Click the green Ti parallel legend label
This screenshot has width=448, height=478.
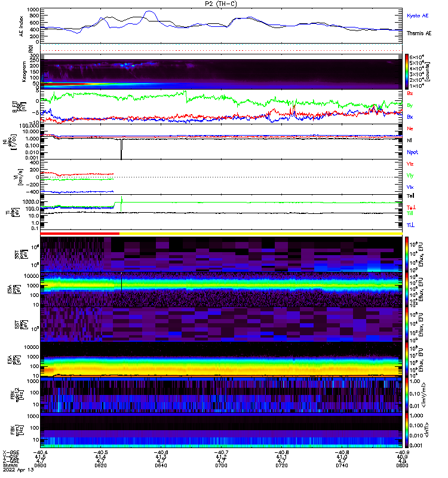tap(410, 213)
